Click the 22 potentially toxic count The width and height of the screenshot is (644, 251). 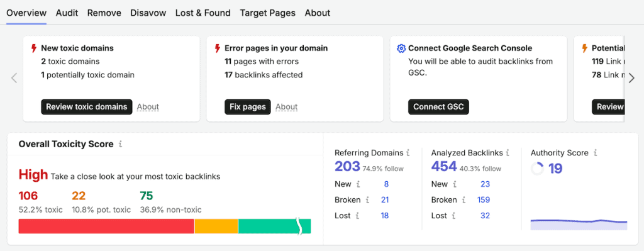(79, 196)
